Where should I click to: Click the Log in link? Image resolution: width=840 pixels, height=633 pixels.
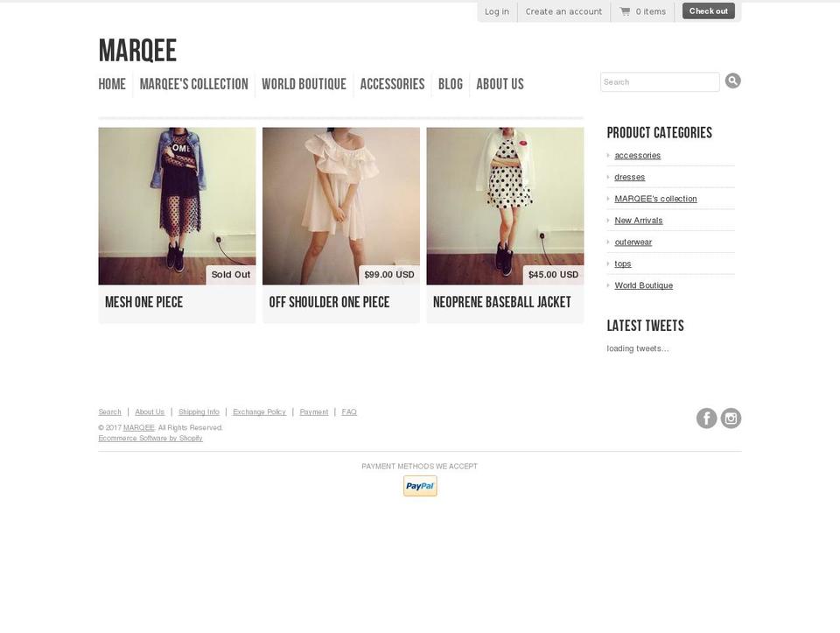pyautogui.click(x=497, y=11)
